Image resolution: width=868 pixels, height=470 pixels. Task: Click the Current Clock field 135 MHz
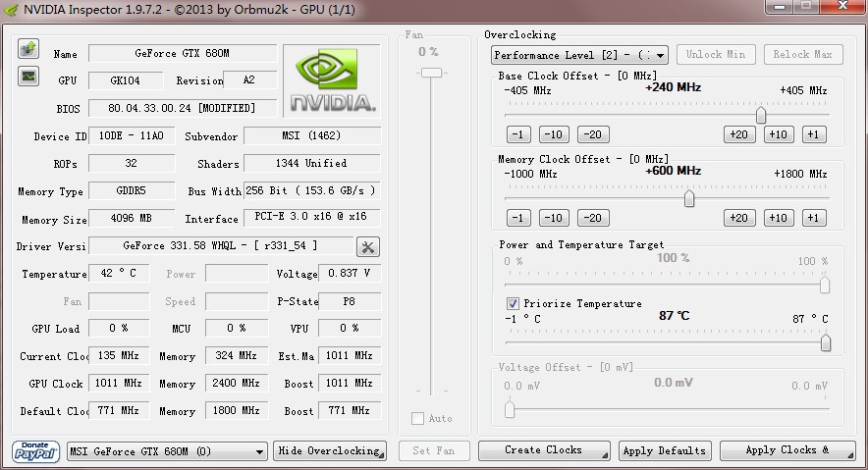[x=119, y=355]
